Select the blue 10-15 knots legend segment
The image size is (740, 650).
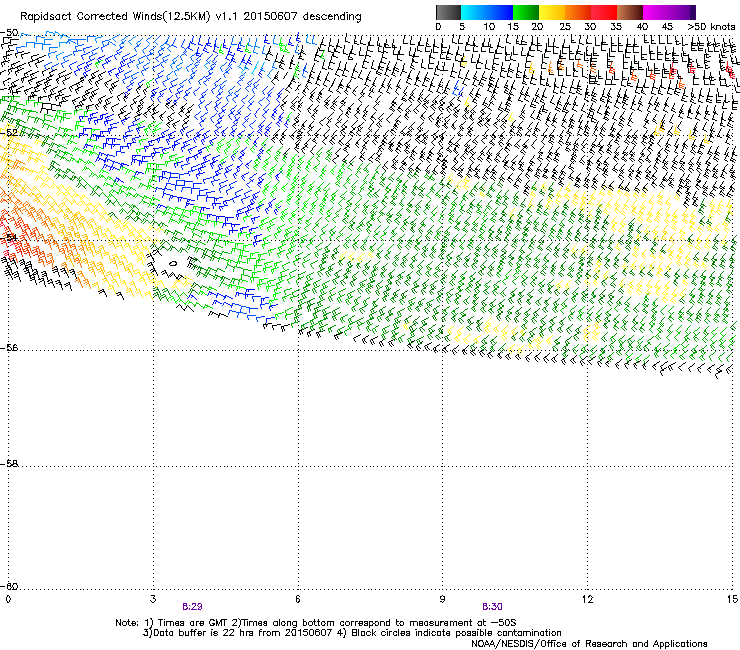(500, 12)
